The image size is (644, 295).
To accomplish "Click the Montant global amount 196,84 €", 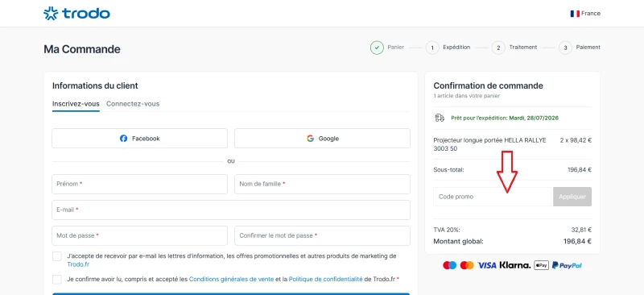I will click(577, 241).
